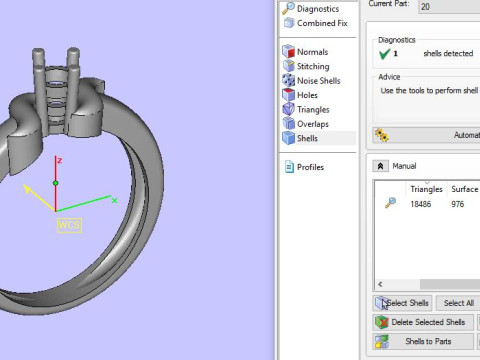480x360 pixels.
Task: Click the Shells to Parts button
Action: pyautogui.click(x=423, y=341)
